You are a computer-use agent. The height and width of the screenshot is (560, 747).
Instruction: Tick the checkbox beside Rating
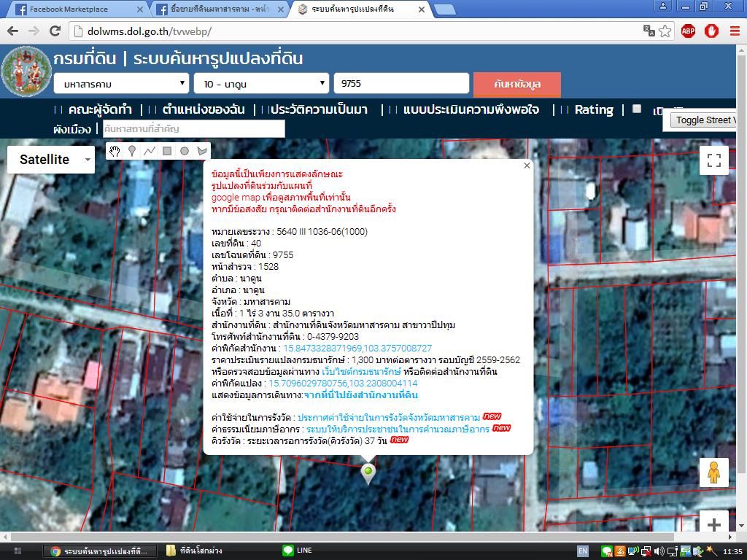[x=636, y=109]
